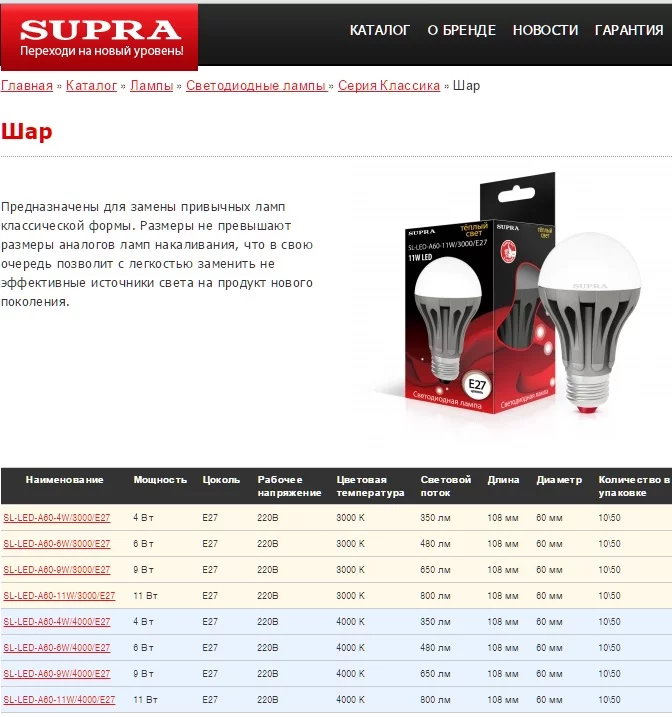Click the Количество в упаковке header
This screenshot has width=672, height=717.
point(634,486)
